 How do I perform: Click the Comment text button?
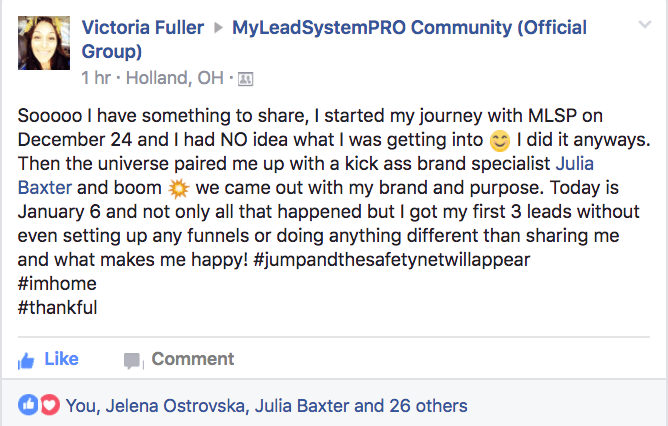click(x=193, y=359)
